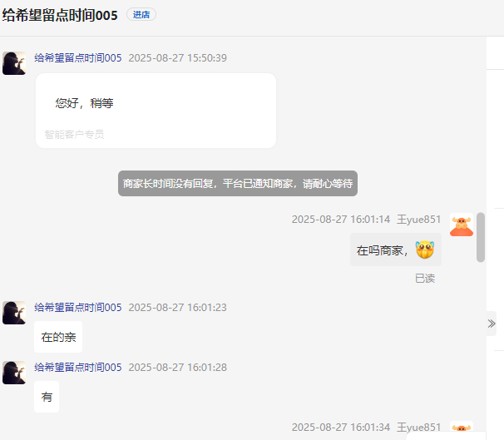
Task: Click the orange bull avatar of 王yue851
Action: [462, 225]
